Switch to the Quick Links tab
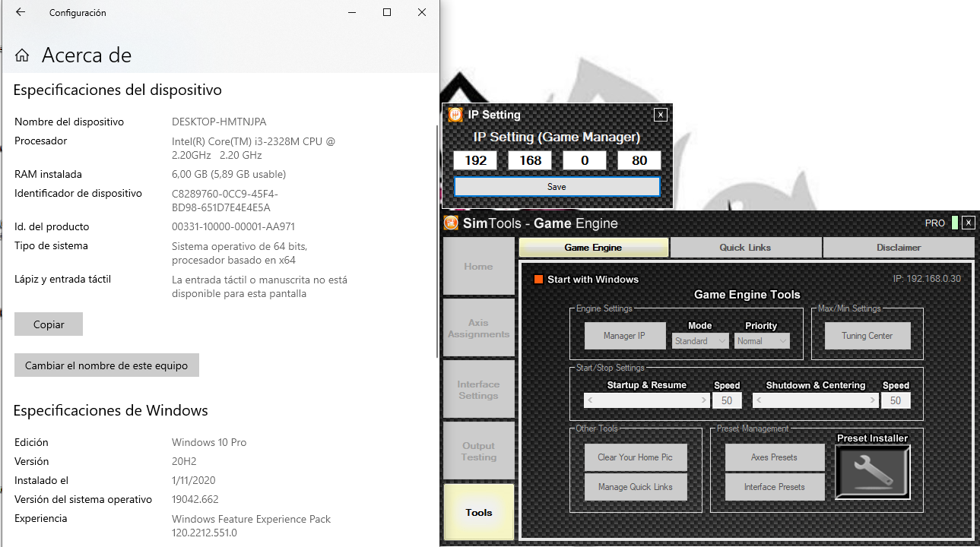 coord(745,248)
